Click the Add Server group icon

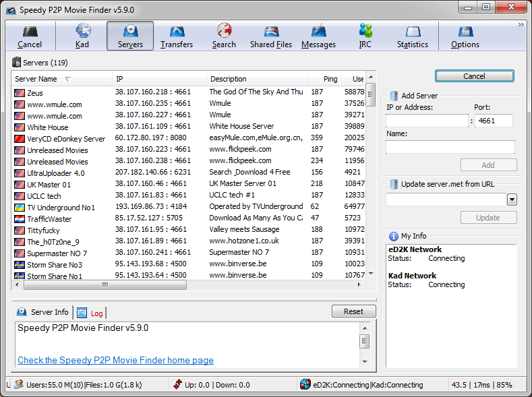pos(394,96)
